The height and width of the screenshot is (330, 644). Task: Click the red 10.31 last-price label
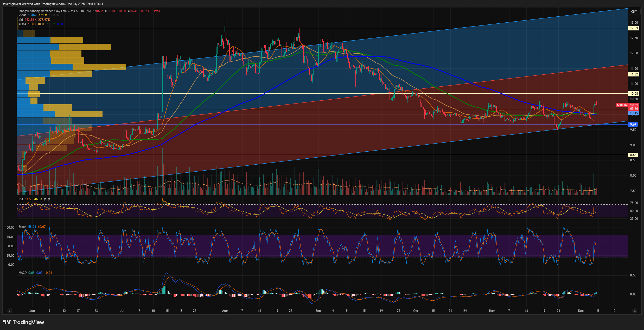click(x=634, y=105)
